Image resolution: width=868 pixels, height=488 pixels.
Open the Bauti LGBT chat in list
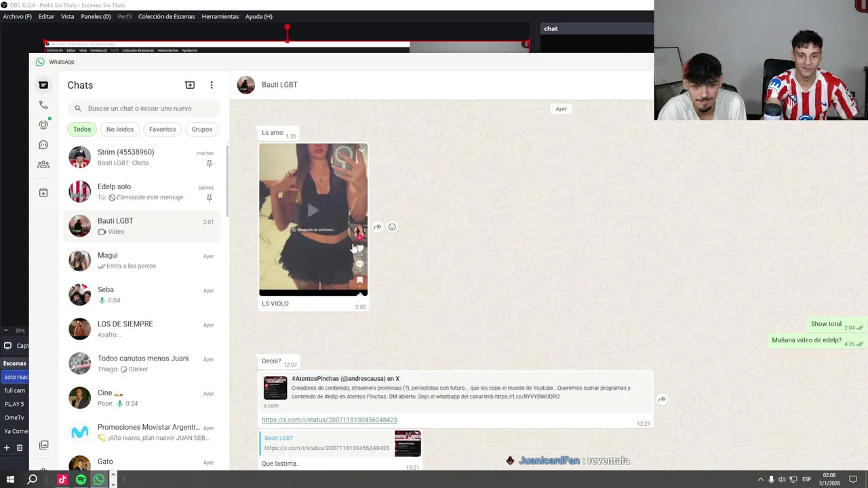pos(142,226)
